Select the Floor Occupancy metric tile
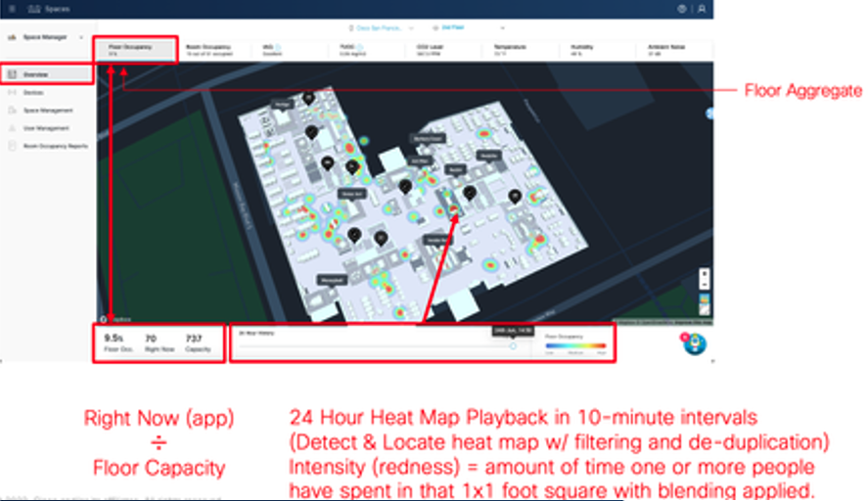The width and height of the screenshot is (868, 501). point(136,50)
